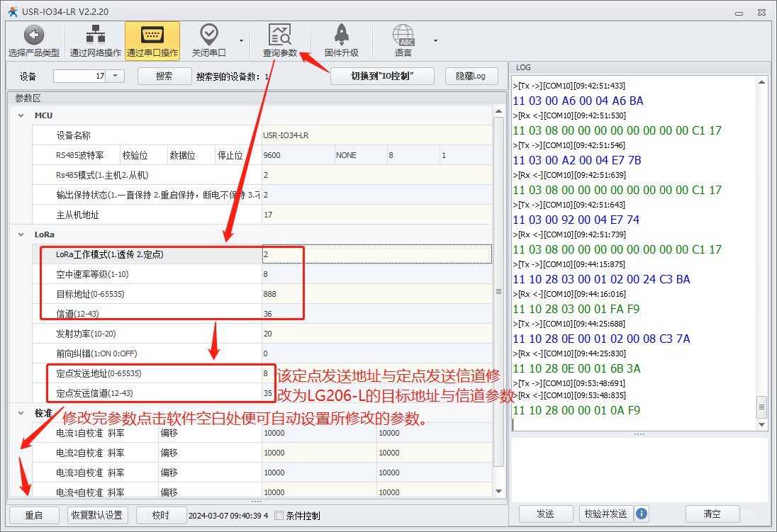
Task: Collapse the MCU section
Action: 21,115
